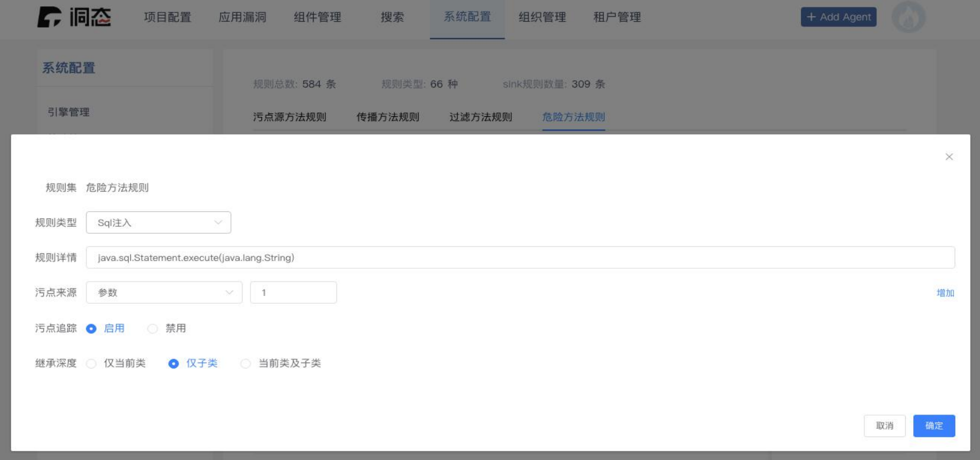The height and width of the screenshot is (460, 980).
Task: Switch to 污点源方法规则 tab
Action: (290, 117)
